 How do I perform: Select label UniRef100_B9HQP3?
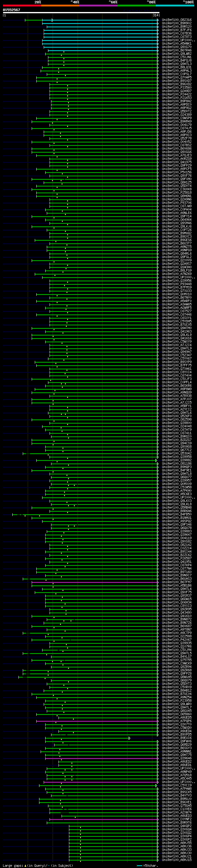(177, 467)
